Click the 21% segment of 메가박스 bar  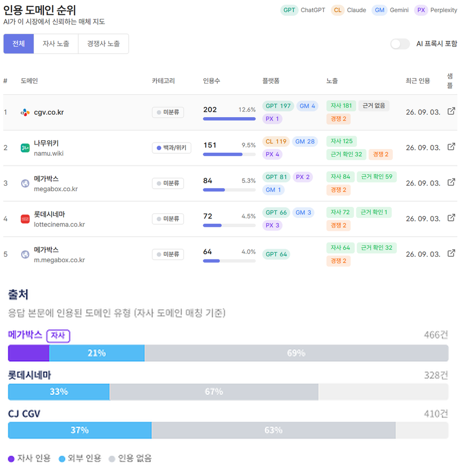(97, 353)
